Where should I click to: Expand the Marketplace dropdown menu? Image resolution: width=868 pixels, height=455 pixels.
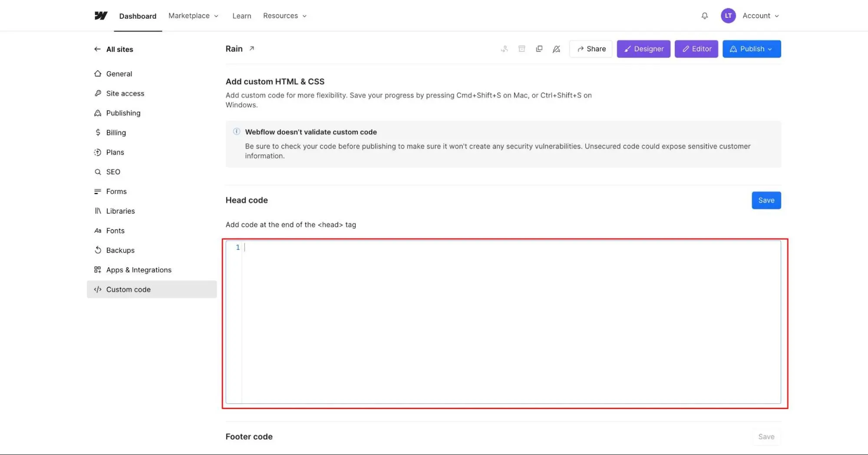193,16
